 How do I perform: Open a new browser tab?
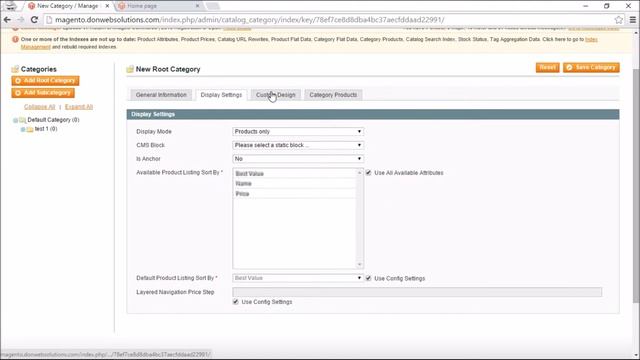tap(212, 6)
